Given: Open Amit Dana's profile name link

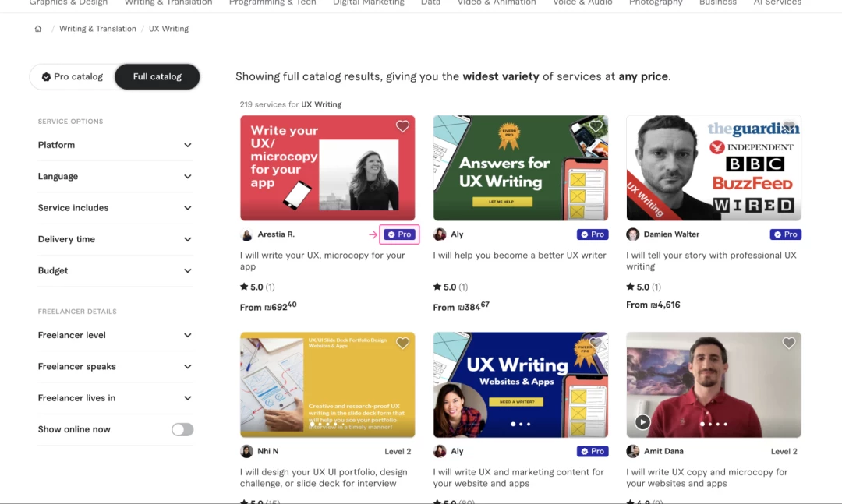Looking at the screenshot, I should 663,451.
